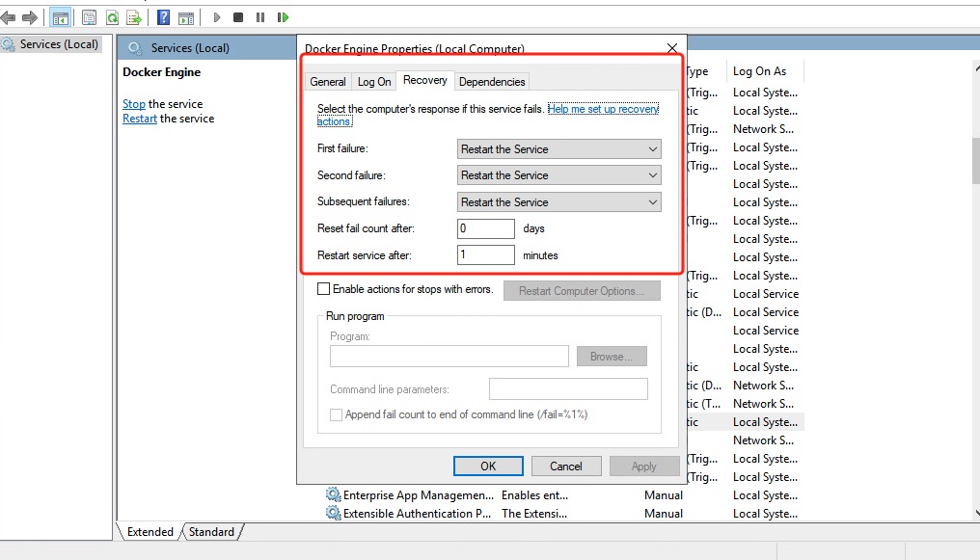980x560 pixels.
Task: Check Append fail count to command line
Action: (x=337, y=414)
